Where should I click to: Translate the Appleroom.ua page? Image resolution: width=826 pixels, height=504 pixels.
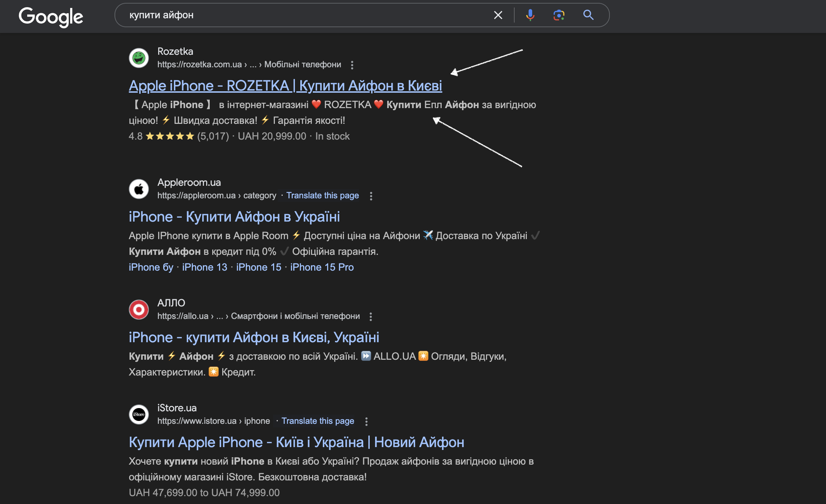(x=322, y=195)
